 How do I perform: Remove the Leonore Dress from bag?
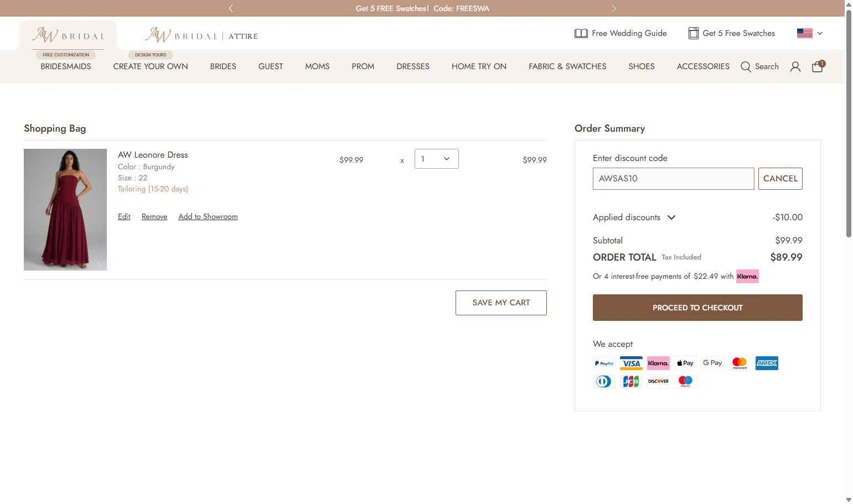pyautogui.click(x=154, y=216)
